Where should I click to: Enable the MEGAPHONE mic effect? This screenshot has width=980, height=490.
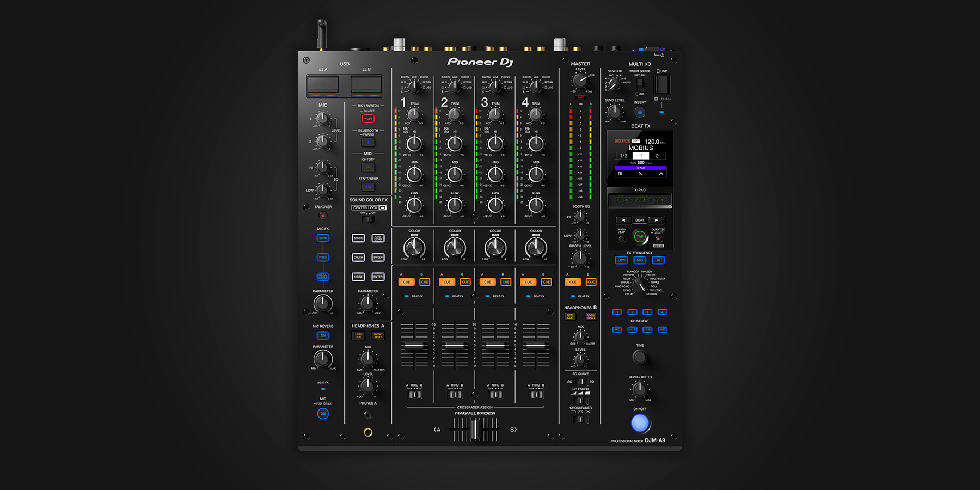(x=323, y=277)
